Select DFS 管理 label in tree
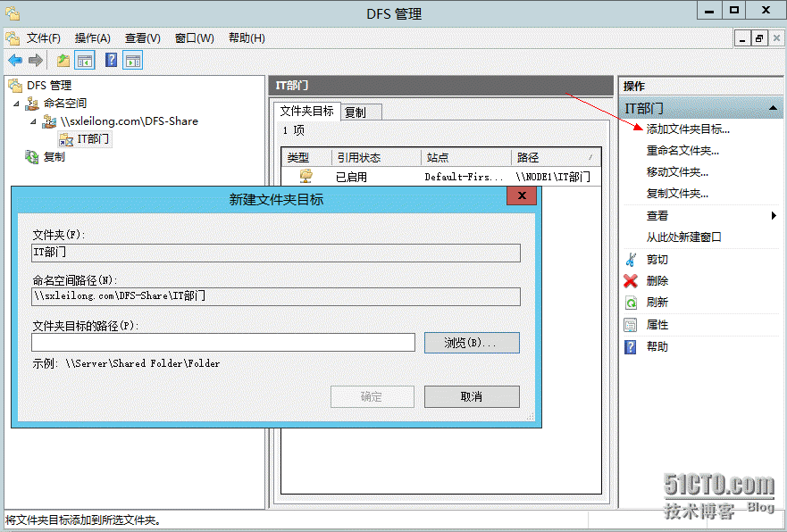This screenshot has height=532, width=787. click(49, 86)
